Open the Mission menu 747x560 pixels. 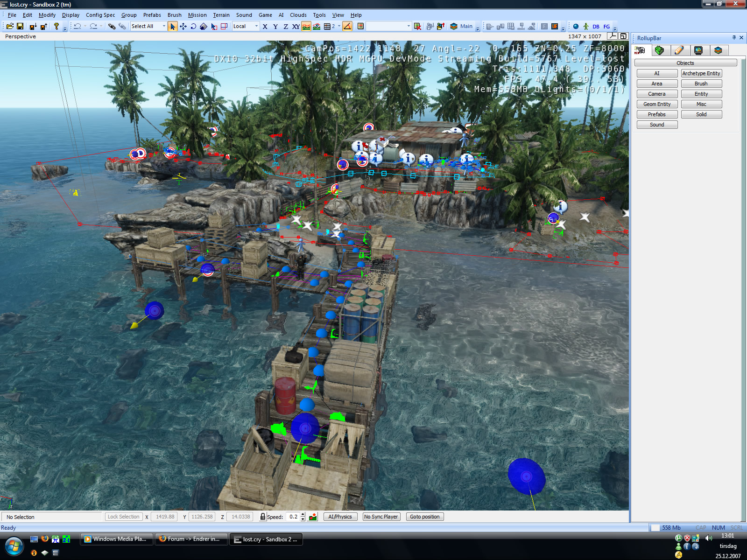197,15
